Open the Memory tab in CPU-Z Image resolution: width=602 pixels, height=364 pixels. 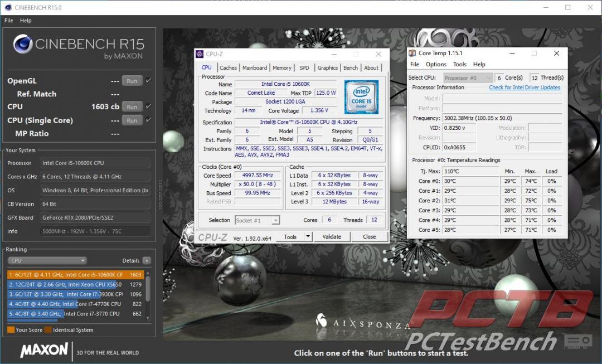click(282, 67)
